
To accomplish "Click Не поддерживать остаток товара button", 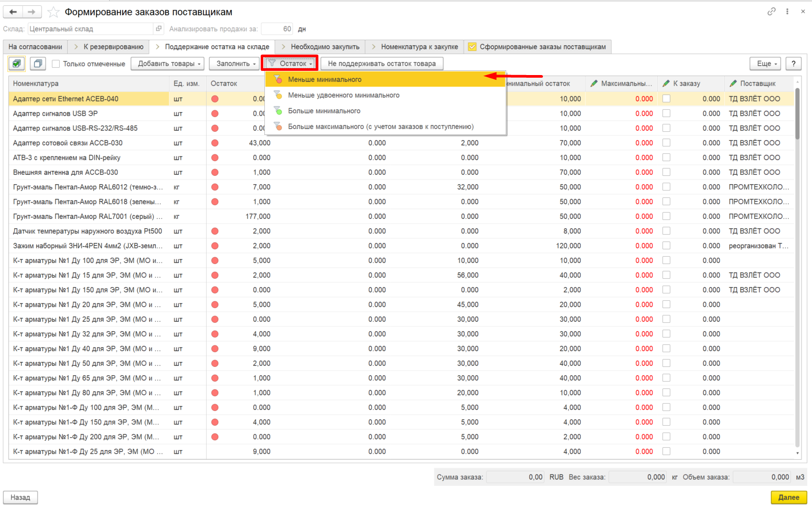I will (382, 64).
